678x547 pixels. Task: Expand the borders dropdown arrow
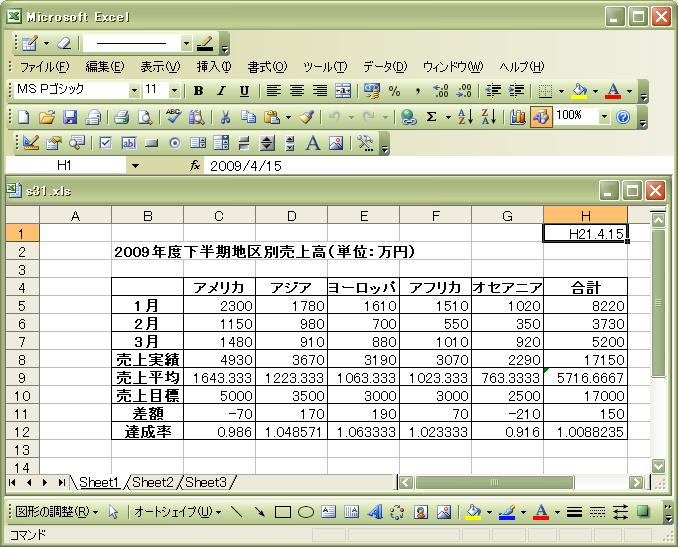click(x=561, y=91)
